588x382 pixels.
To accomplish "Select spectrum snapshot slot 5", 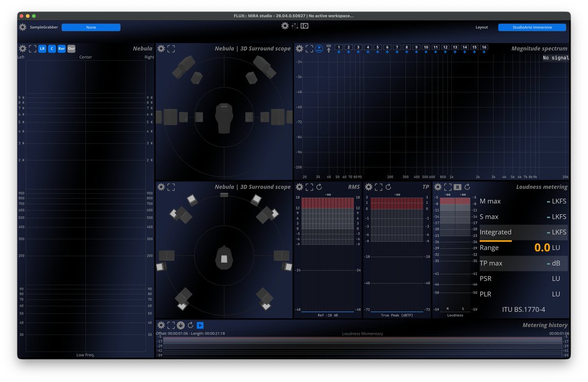I will click(377, 47).
